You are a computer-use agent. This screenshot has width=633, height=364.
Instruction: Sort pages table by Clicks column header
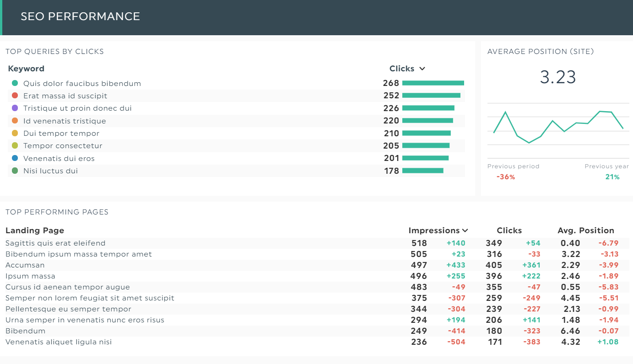pos(509,230)
